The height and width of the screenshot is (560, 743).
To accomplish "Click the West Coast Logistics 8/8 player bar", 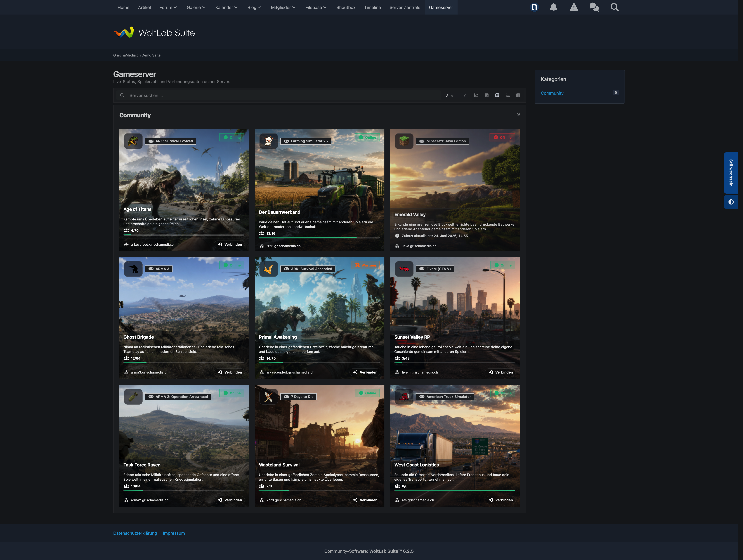I will [x=454, y=491].
